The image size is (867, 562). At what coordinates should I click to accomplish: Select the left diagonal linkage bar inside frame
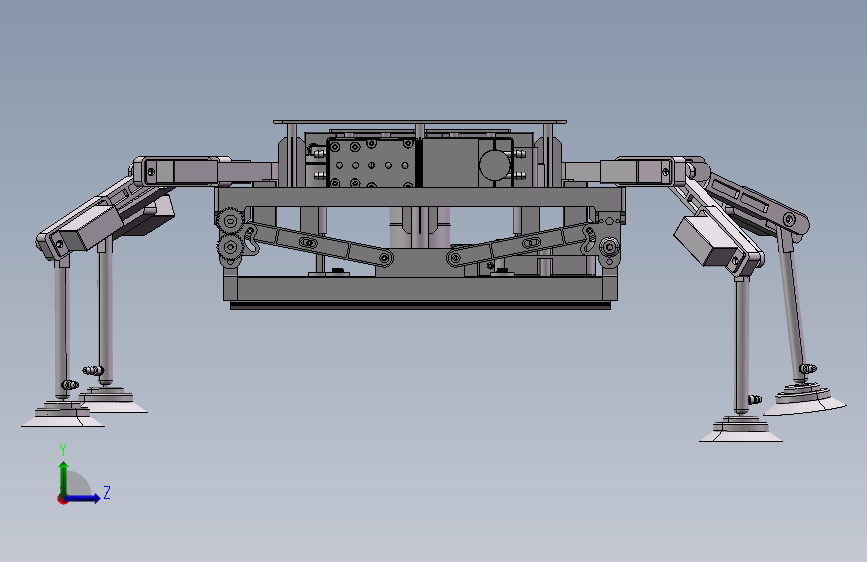pos(318,243)
